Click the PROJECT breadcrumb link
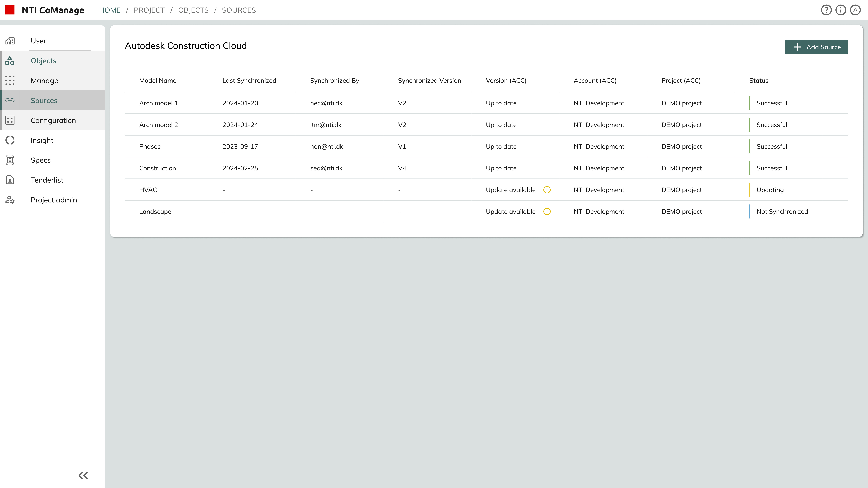Image resolution: width=868 pixels, height=488 pixels. click(x=149, y=10)
